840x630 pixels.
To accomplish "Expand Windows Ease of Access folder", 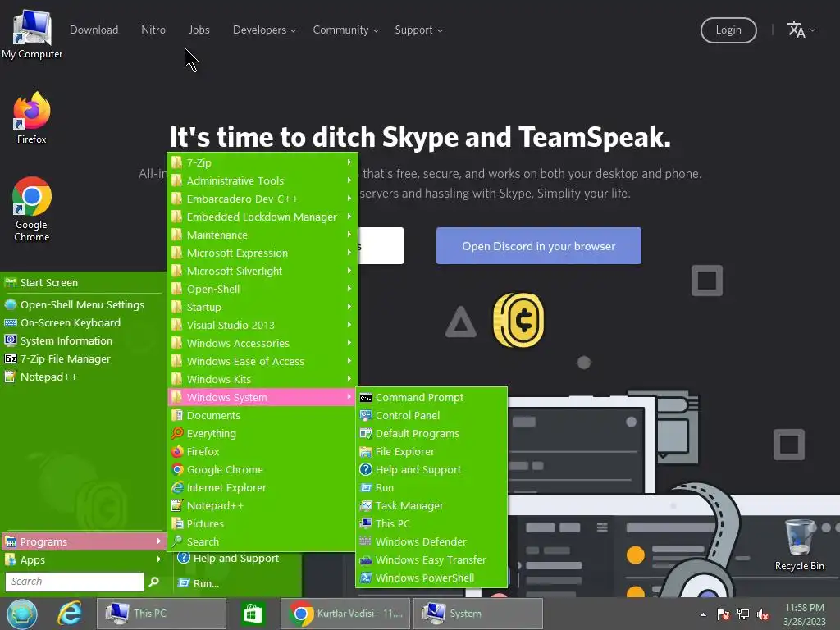I will 262,362.
